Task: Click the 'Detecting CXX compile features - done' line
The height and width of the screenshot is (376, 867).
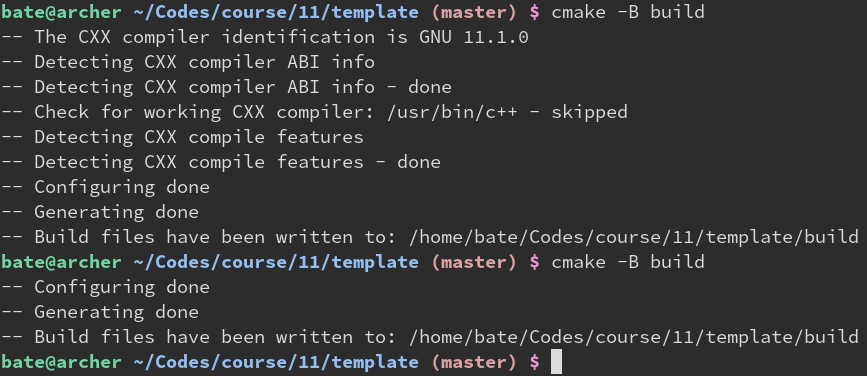Action: click(221, 162)
